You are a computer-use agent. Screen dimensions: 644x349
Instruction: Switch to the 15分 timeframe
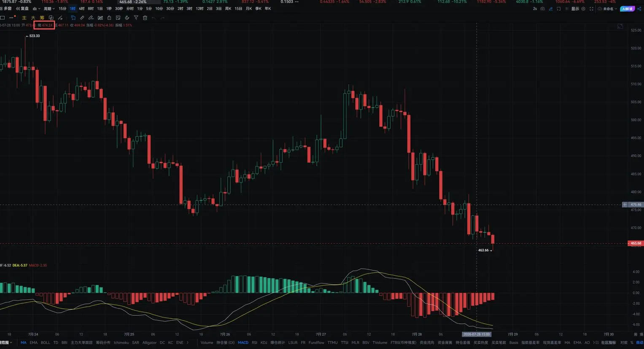point(62,8)
